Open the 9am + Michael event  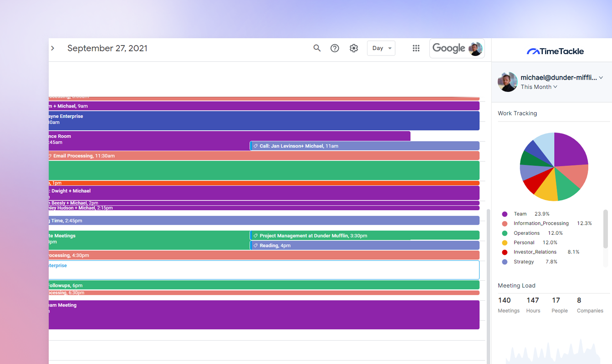click(x=264, y=106)
